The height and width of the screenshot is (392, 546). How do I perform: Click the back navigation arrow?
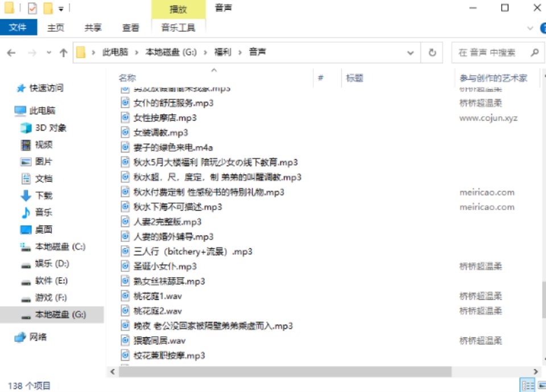[x=11, y=52]
